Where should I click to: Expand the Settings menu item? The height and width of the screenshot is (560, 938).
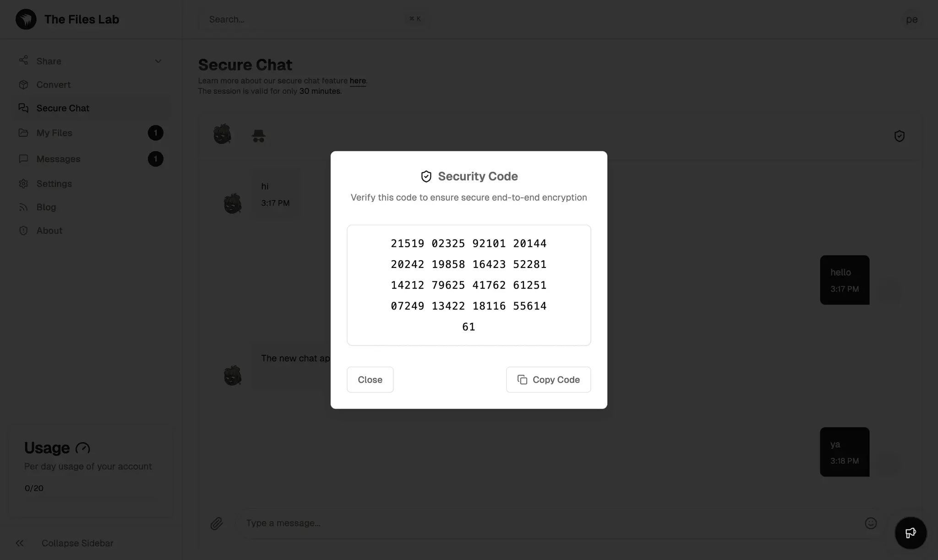(54, 183)
